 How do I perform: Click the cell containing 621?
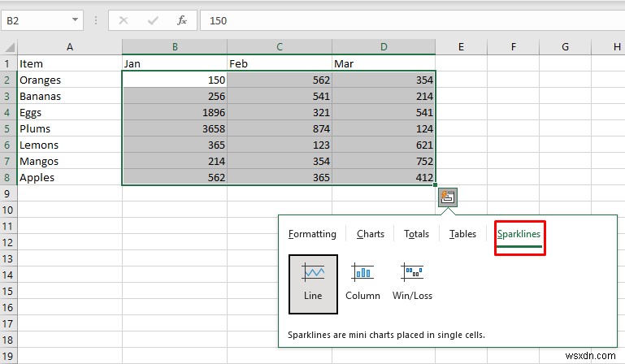pyautogui.click(x=384, y=145)
